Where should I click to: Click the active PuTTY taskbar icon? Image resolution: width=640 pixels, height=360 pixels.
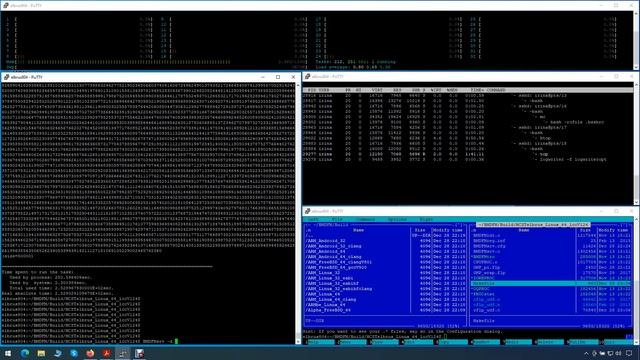coord(123,353)
